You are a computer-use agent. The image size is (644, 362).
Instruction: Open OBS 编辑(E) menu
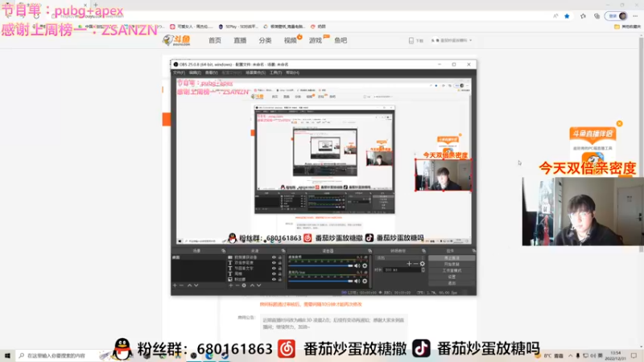(195, 72)
